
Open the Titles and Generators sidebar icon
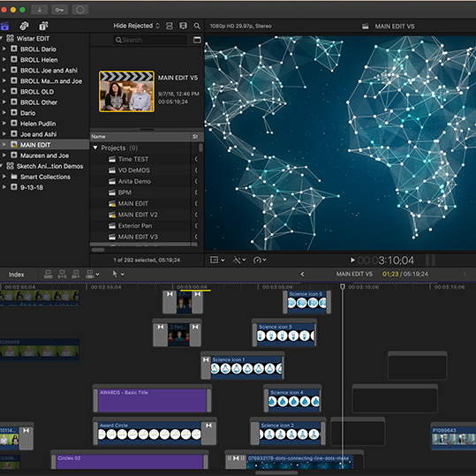coord(44,26)
